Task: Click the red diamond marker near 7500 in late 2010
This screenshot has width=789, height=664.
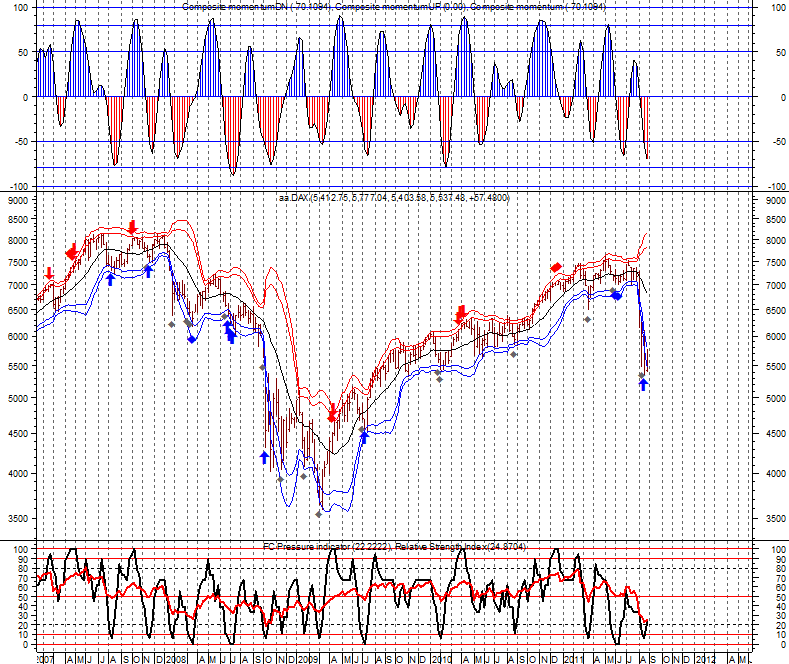Action: click(556, 267)
